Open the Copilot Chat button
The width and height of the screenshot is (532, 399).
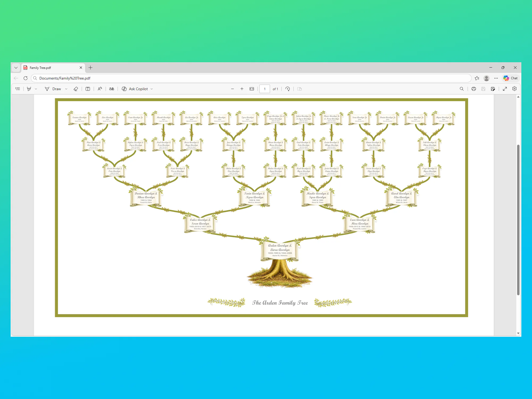pos(510,78)
